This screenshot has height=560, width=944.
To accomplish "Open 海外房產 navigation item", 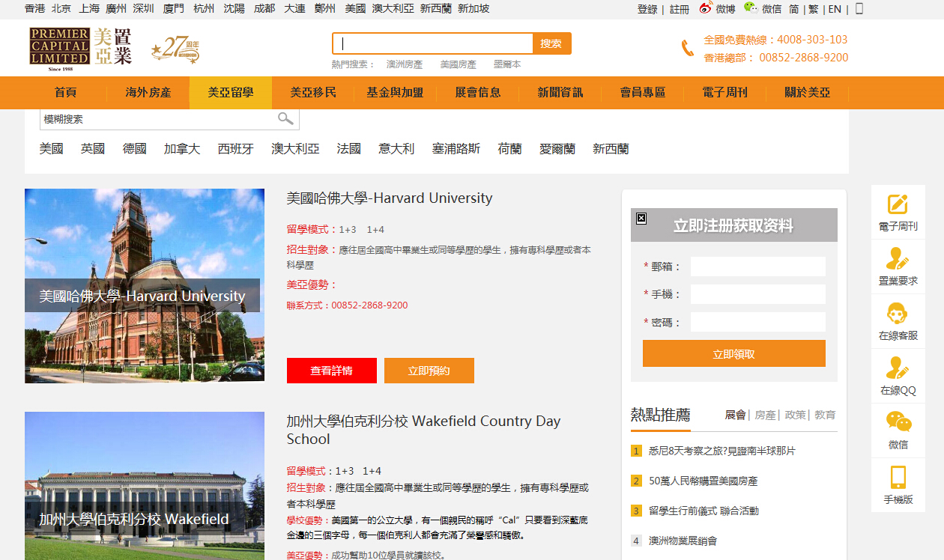I will coord(148,93).
